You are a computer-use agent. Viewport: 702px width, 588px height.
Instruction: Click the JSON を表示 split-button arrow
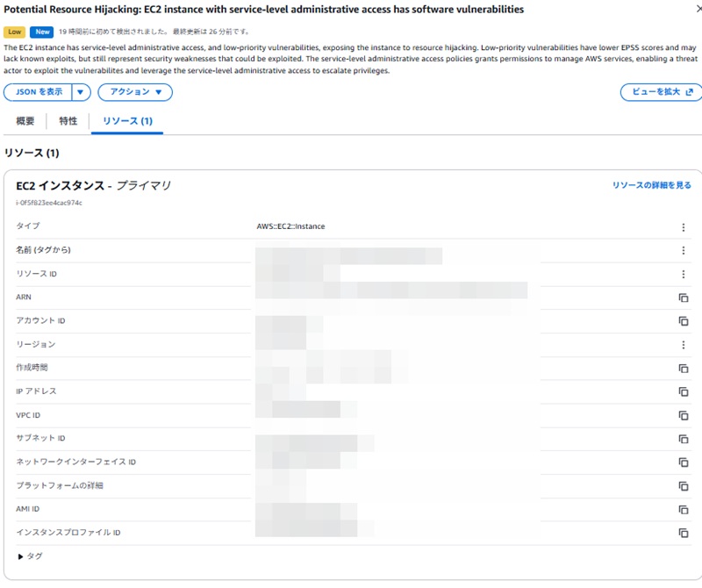click(x=81, y=92)
